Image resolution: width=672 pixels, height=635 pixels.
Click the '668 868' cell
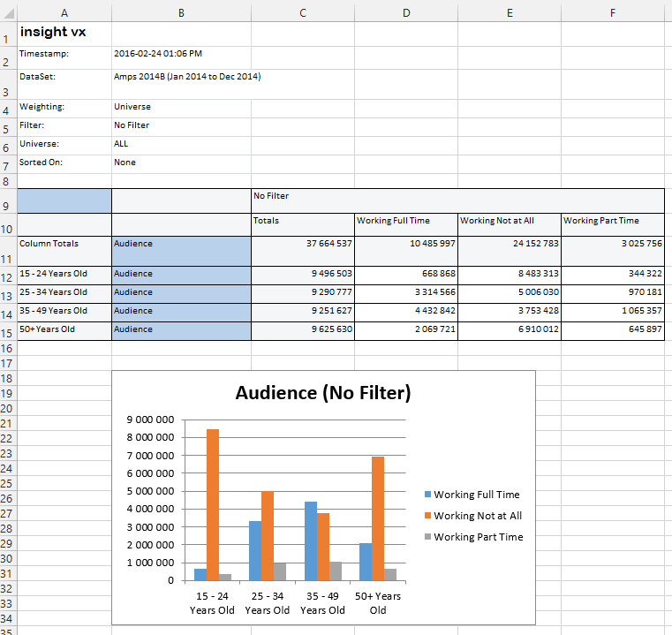(x=406, y=276)
